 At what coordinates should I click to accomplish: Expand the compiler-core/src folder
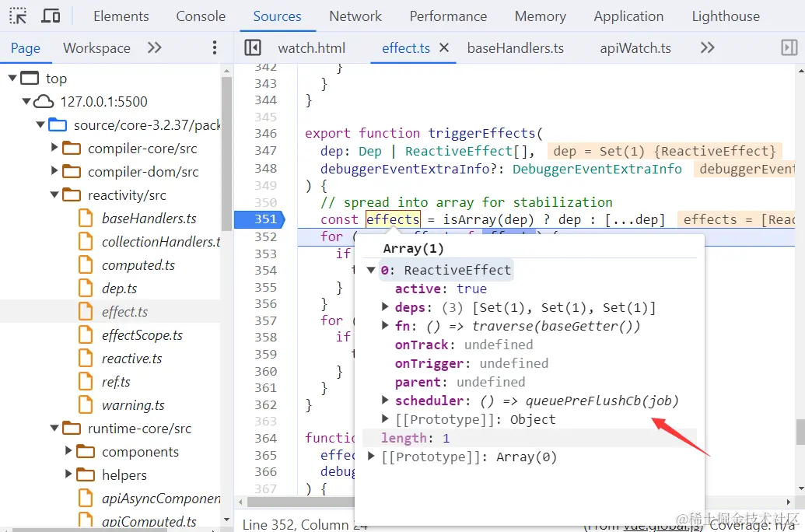(x=54, y=148)
